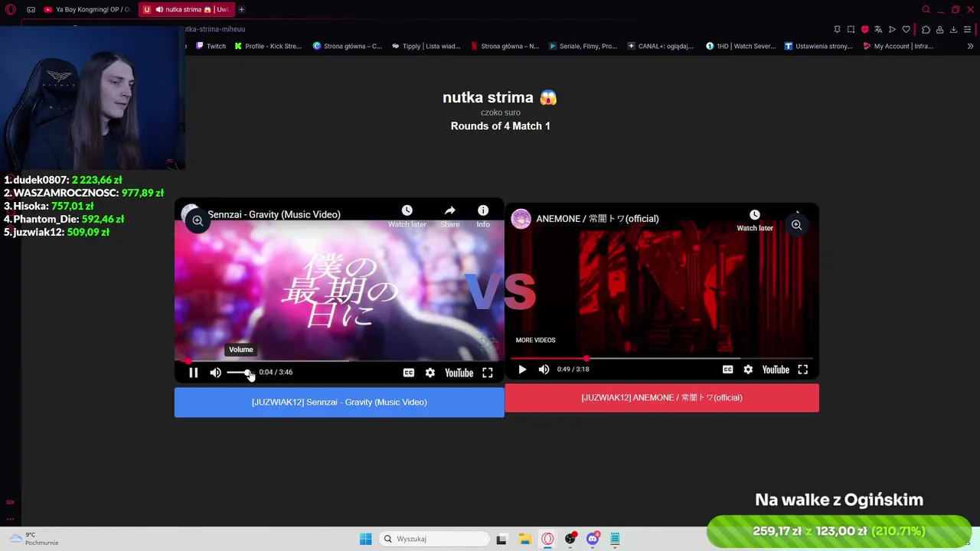The width and height of the screenshot is (980, 551).
Task: Open Twitch bookmark
Action: [x=211, y=46]
